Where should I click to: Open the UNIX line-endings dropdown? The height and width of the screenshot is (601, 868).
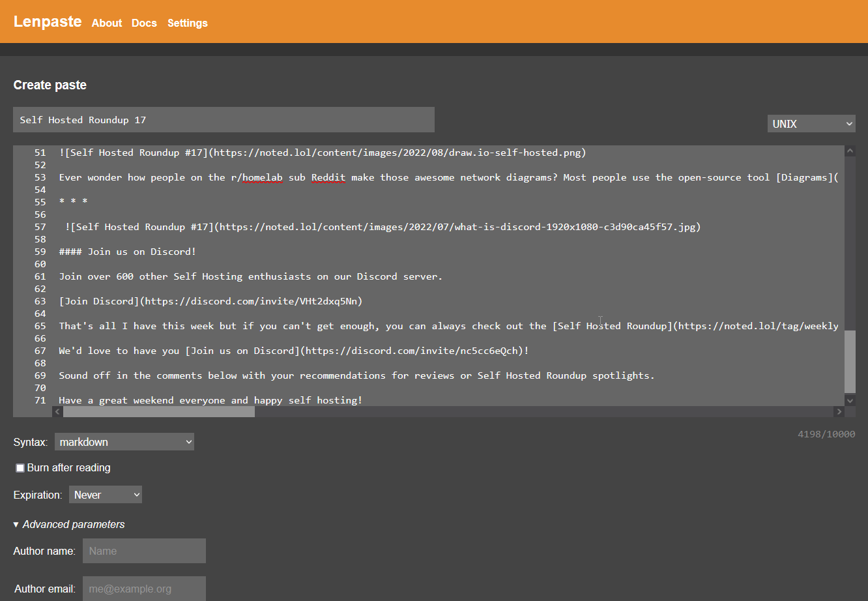(x=811, y=123)
